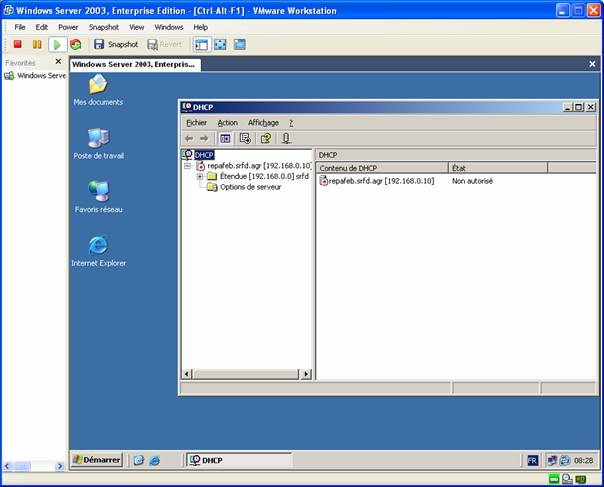Click Favorites panel scroll left arrow
Image resolution: width=604 pixels, height=487 pixels.
pos(7,466)
